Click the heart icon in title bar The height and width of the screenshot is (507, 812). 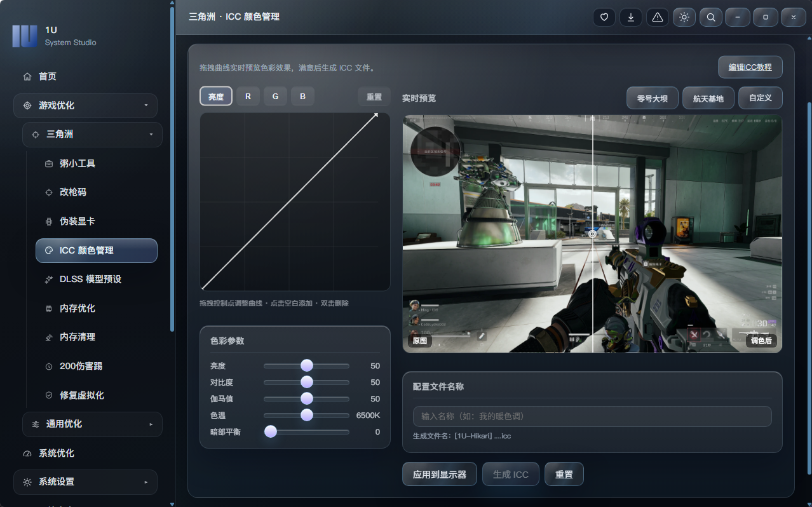pyautogui.click(x=604, y=17)
